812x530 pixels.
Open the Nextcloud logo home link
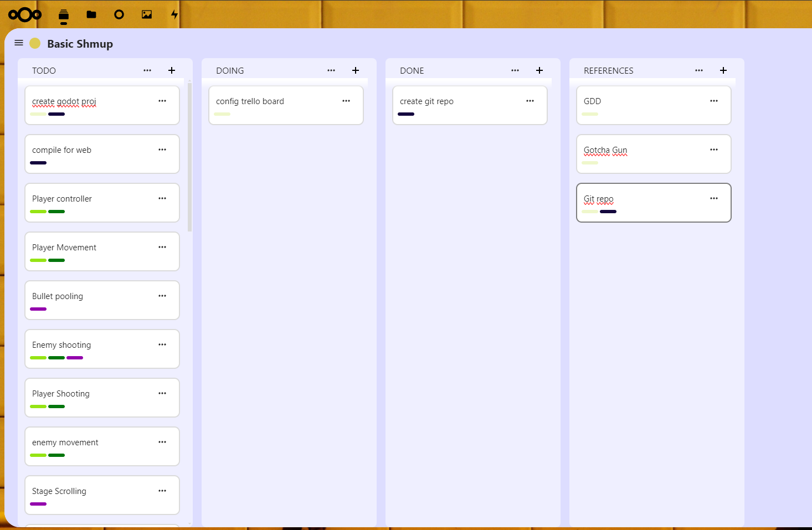[x=25, y=15]
